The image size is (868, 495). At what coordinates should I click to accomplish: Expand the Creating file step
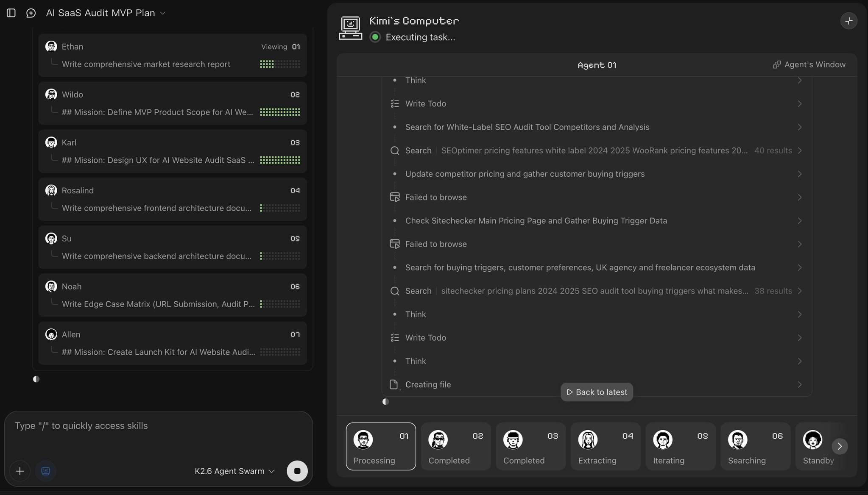(597, 384)
